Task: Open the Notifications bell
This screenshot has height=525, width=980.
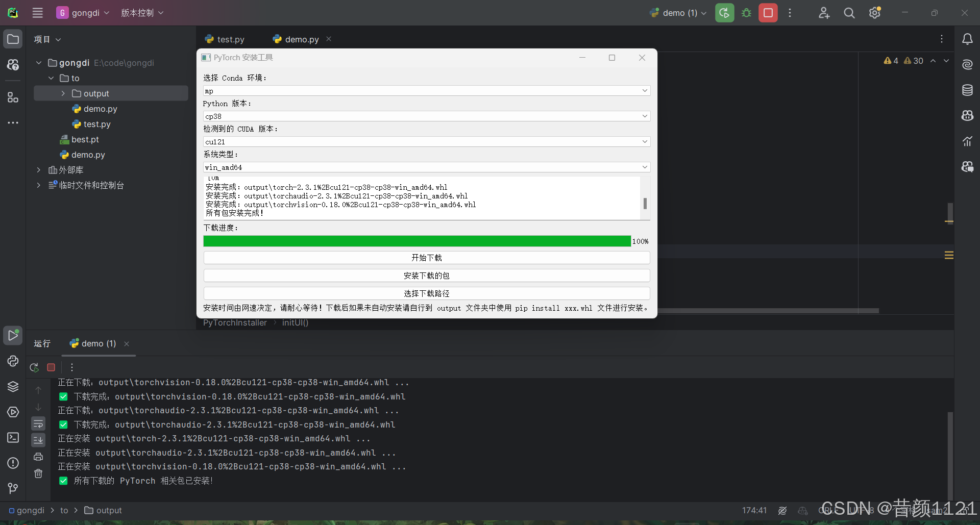Action: 967,39
